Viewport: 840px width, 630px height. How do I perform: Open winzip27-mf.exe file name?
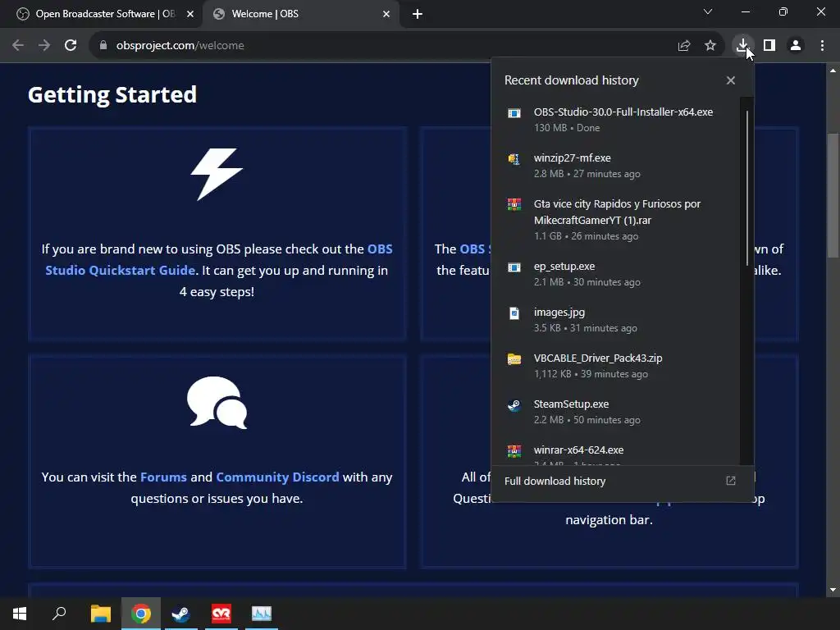[x=572, y=158]
